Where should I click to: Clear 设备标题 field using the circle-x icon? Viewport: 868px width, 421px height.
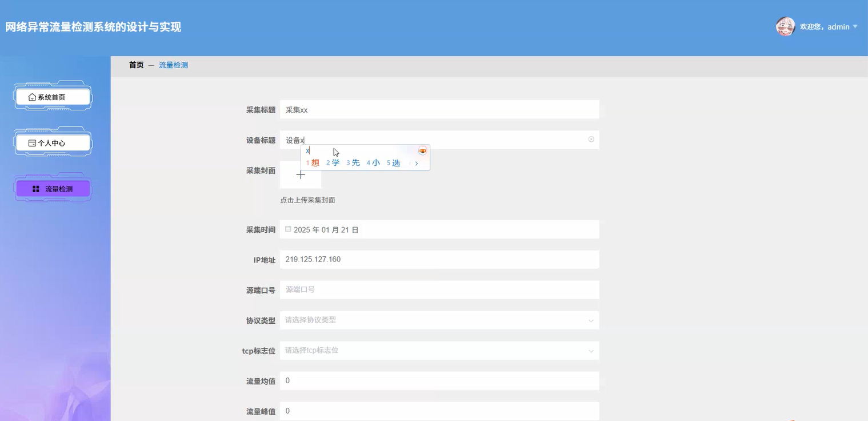coord(591,139)
